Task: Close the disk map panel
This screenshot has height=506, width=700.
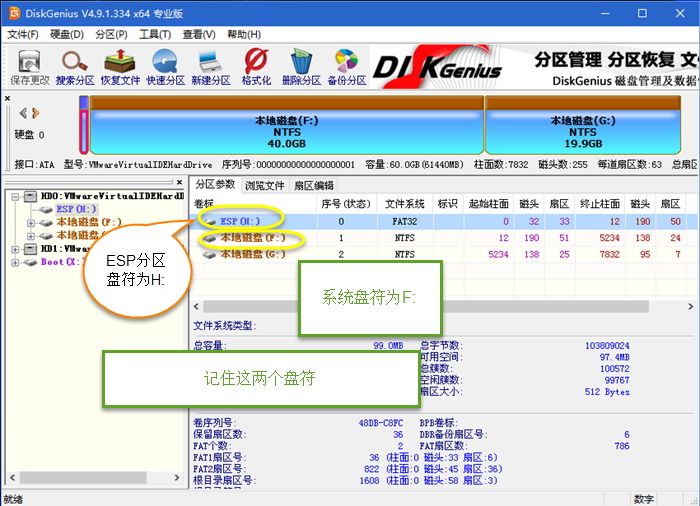Action: tap(7, 98)
